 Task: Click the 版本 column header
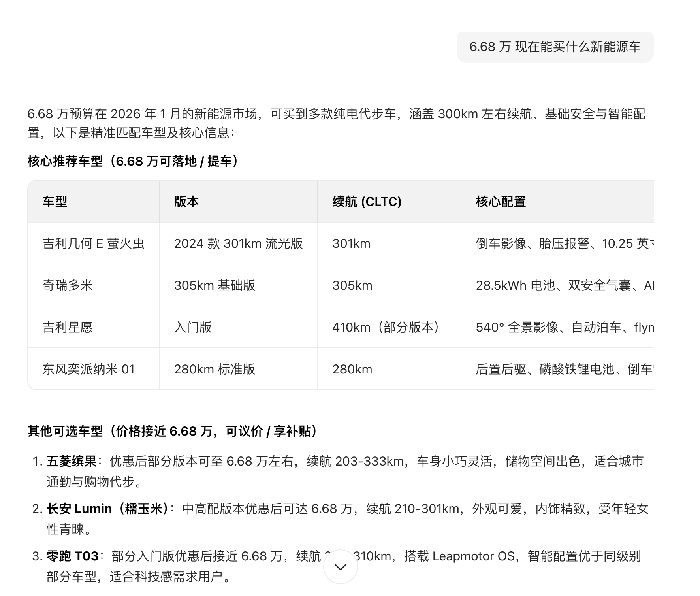click(x=238, y=202)
